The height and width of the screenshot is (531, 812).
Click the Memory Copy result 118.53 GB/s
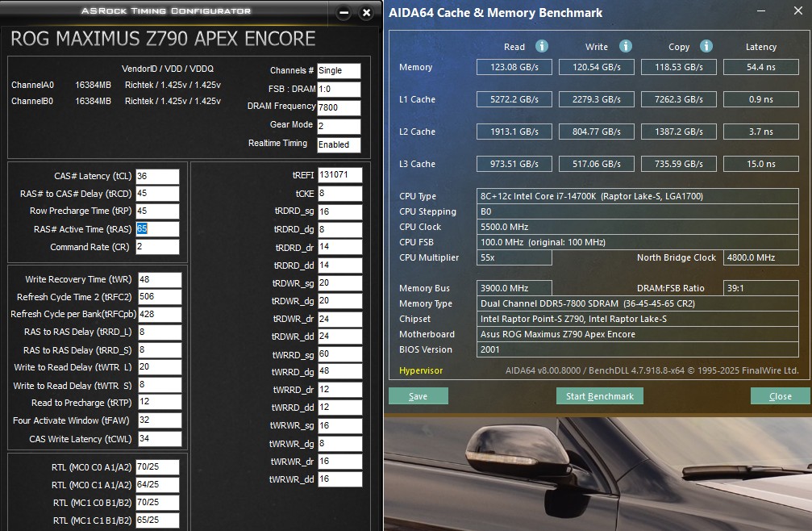tap(679, 67)
